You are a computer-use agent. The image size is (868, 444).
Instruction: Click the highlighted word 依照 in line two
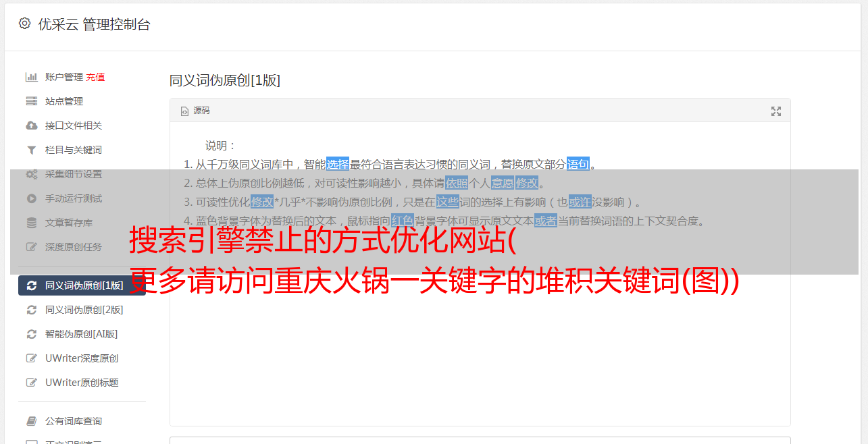tap(457, 183)
